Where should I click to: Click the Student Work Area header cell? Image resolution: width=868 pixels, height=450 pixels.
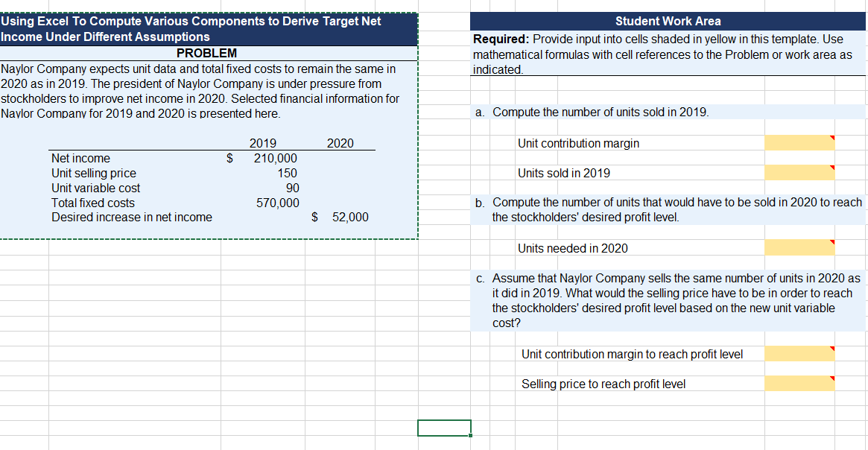[x=668, y=21]
